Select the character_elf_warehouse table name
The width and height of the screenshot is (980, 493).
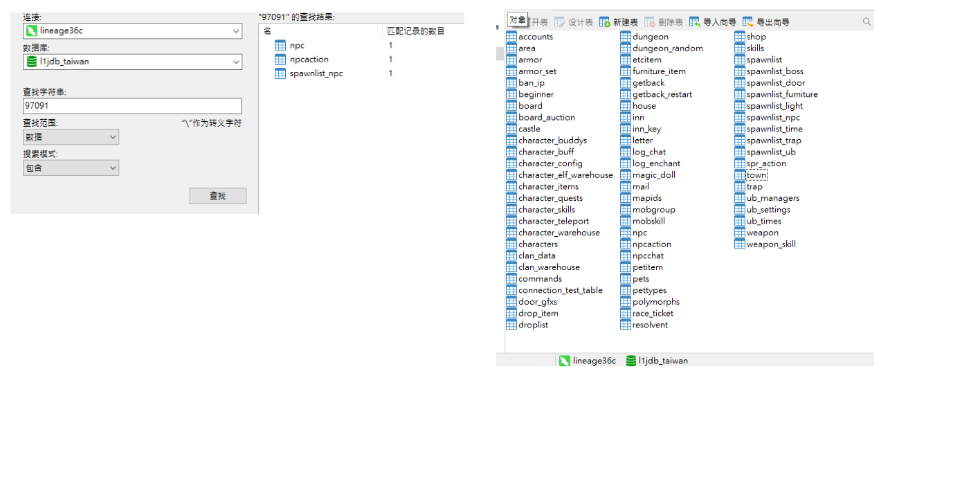[565, 175]
